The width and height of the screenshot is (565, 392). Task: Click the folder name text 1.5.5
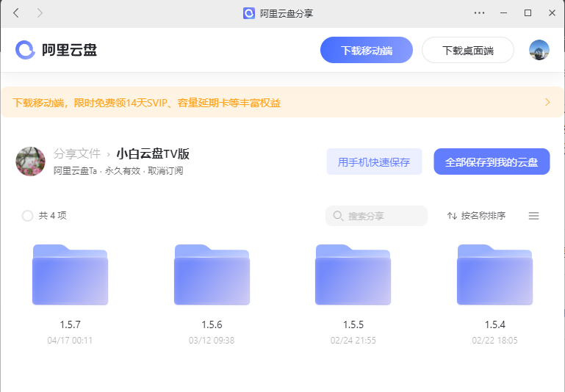click(x=353, y=324)
